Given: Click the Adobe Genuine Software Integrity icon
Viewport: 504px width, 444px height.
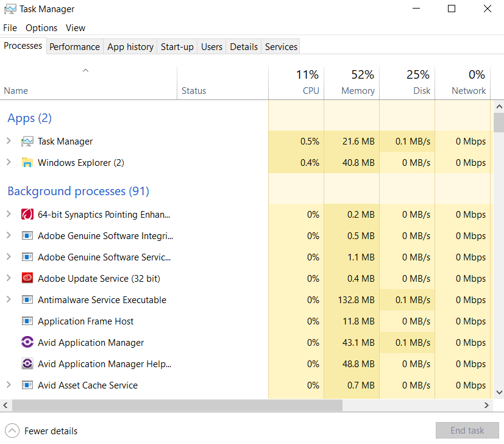Looking at the screenshot, I should pyautogui.click(x=27, y=236).
